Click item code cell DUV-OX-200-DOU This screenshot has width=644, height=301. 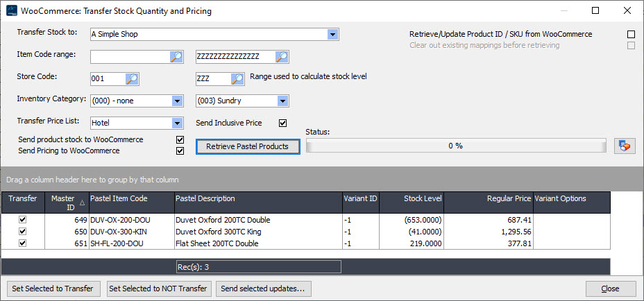pyautogui.click(x=131, y=220)
